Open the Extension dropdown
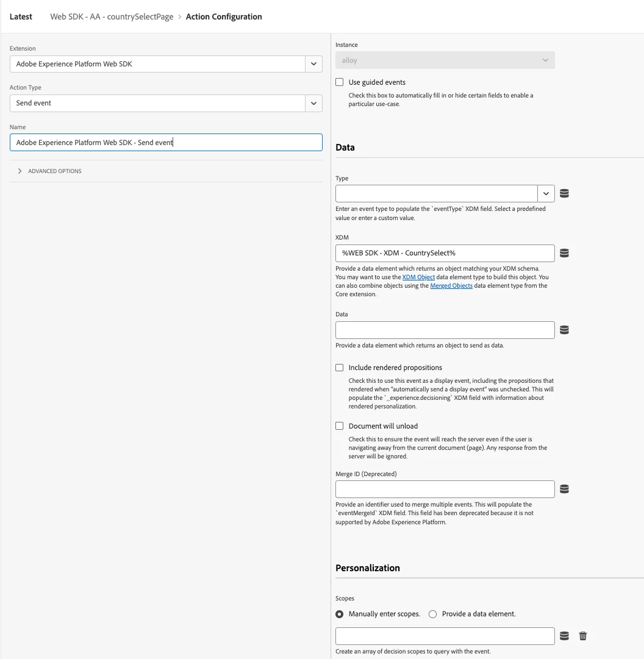This screenshot has width=644, height=659. (313, 64)
